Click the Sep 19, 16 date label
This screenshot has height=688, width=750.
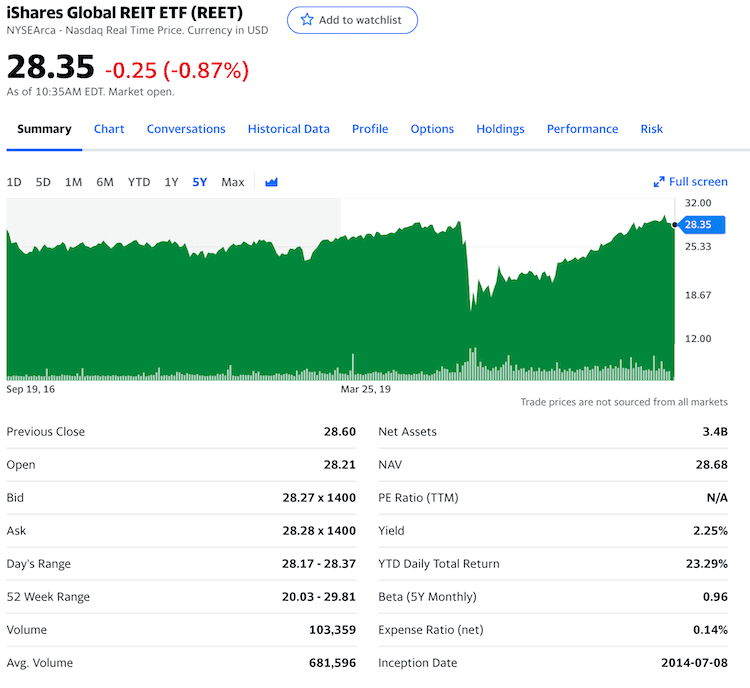[31, 389]
